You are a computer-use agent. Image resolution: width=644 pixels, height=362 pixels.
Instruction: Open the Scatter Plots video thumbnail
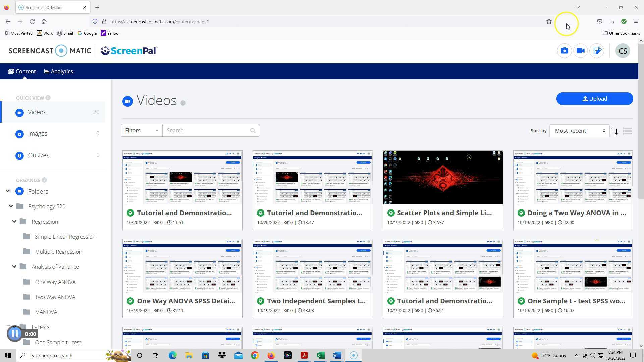(443, 177)
